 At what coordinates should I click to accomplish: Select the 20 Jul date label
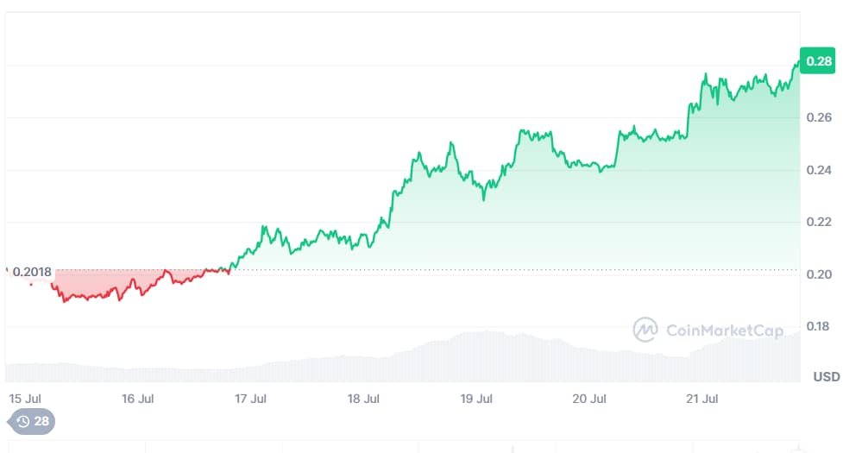coord(589,399)
